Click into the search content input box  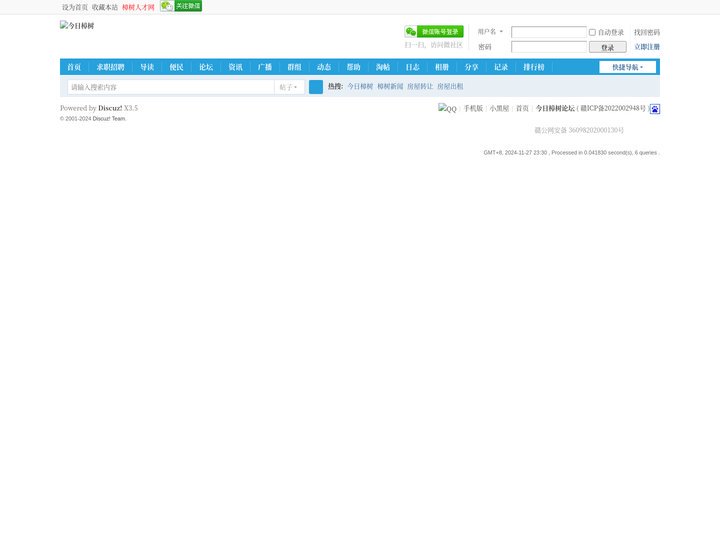point(170,87)
